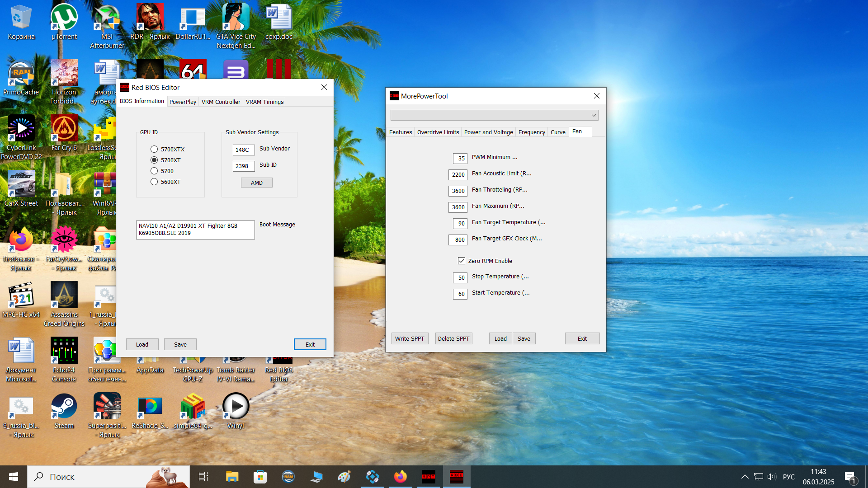Image resolution: width=868 pixels, height=488 pixels.
Task: Uncheck Zero RPM Enable checkbox
Action: (462, 261)
